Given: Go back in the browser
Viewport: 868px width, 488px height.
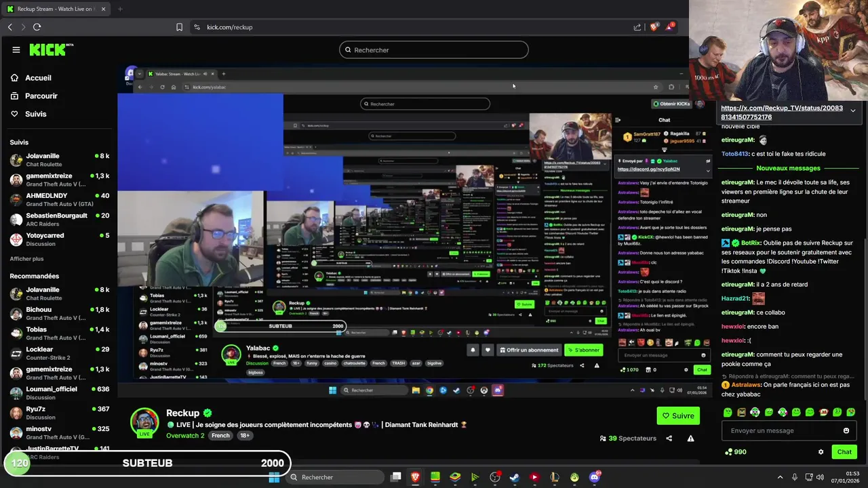Looking at the screenshot, I should point(9,27).
